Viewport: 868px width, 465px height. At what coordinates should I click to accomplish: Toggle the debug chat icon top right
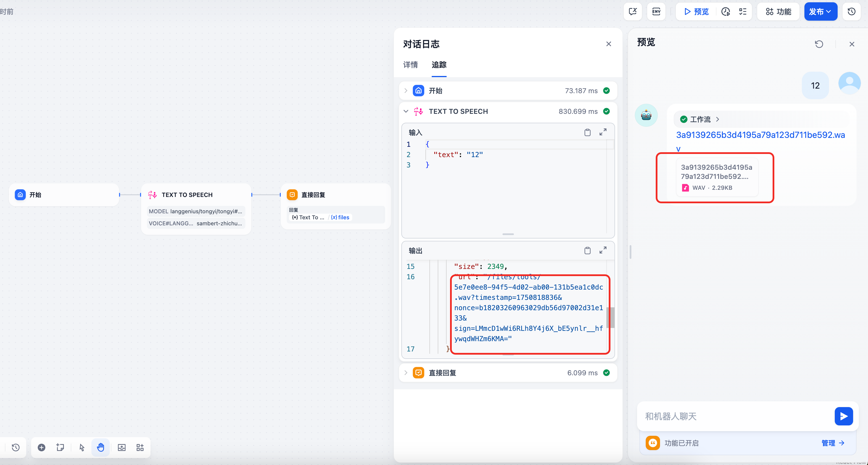click(x=633, y=11)
